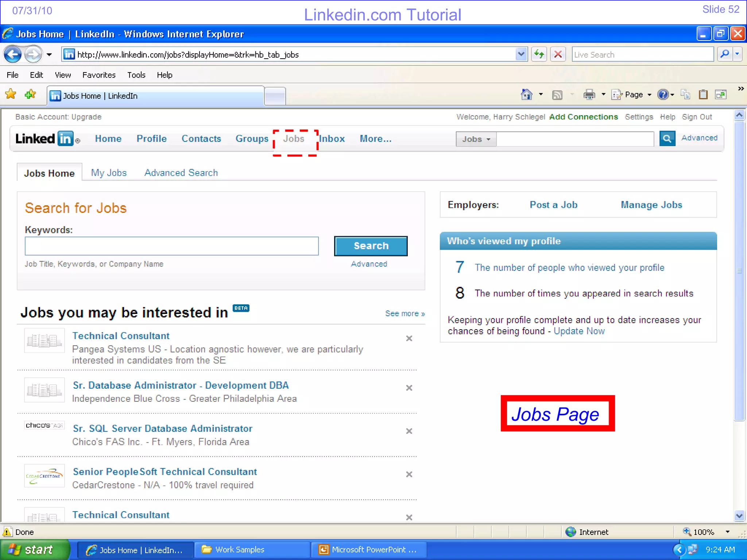Click the Post a Job link
Viewport: 747px width, 560px height.
[x=553, y=205]
